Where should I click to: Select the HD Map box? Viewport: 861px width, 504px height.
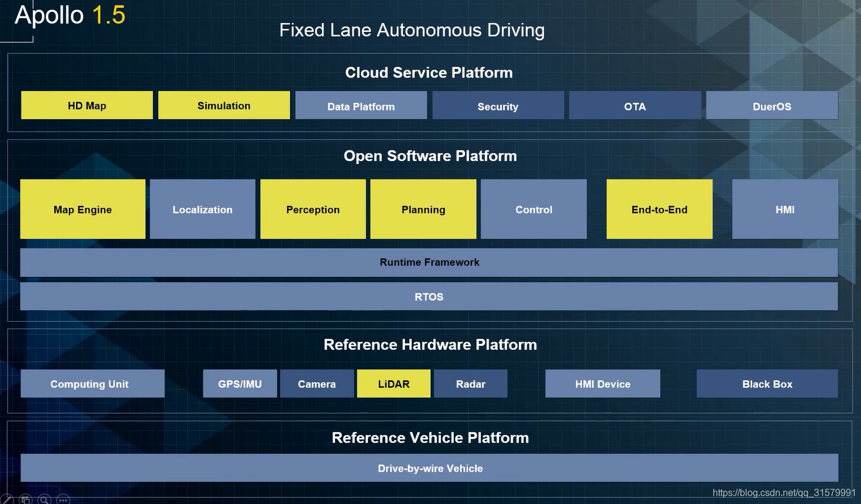click(87, 105)
